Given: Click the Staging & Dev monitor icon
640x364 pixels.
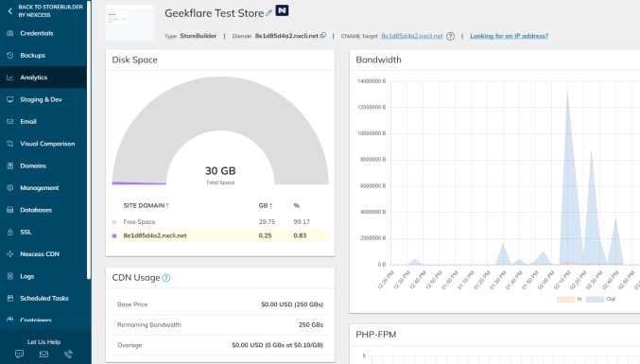Looking at the screenshot, I should coord(10,99).
